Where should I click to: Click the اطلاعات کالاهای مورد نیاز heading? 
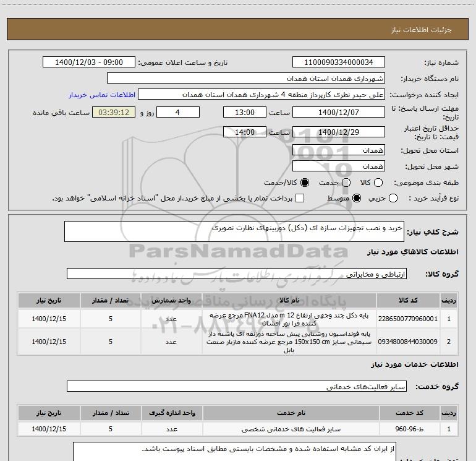coord(413,252)
